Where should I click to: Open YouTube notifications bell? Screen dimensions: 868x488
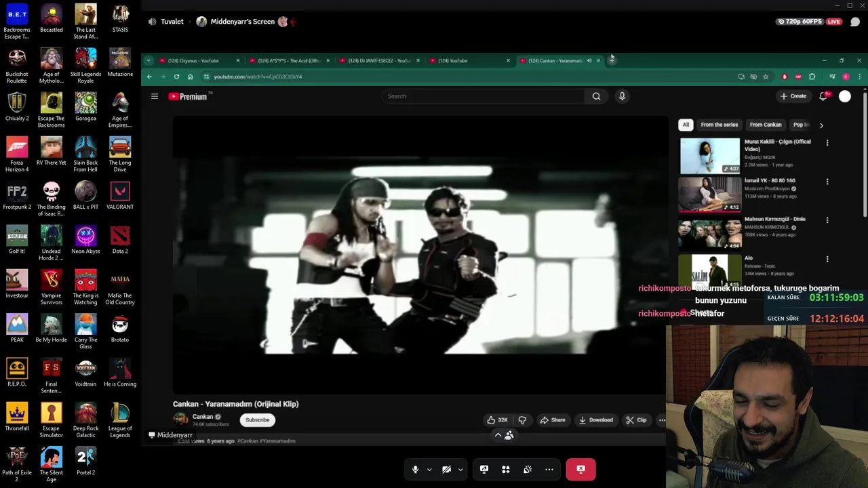(823, 96)
